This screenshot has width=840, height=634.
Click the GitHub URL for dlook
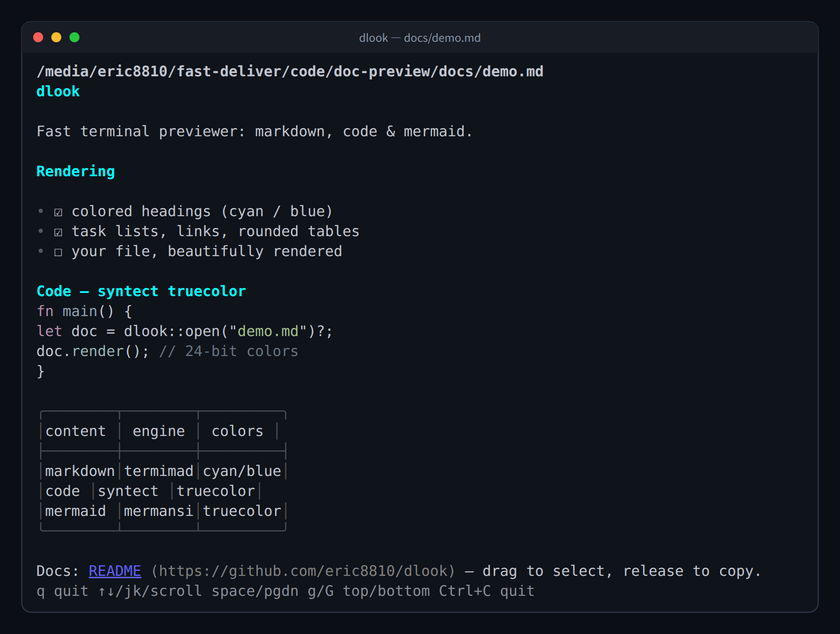303,571
